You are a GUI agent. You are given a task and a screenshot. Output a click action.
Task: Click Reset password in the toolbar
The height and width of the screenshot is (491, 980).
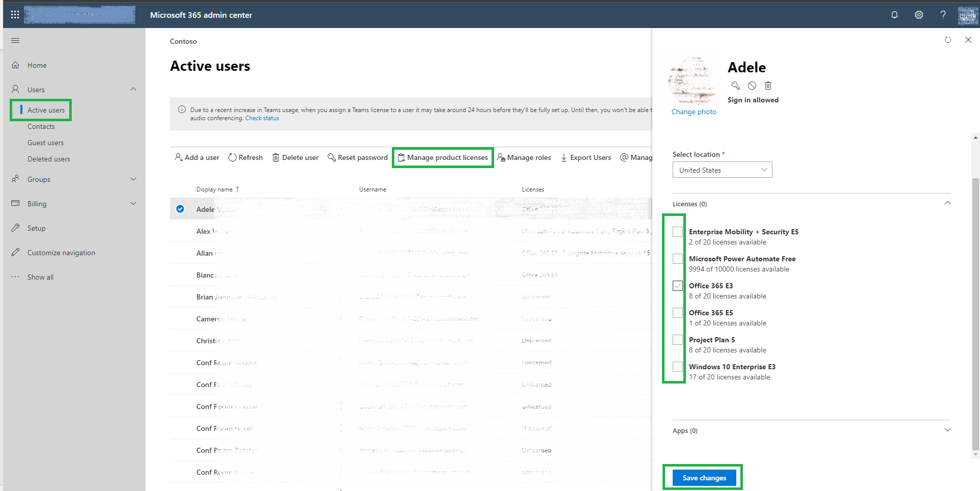[x=358, y=157]
